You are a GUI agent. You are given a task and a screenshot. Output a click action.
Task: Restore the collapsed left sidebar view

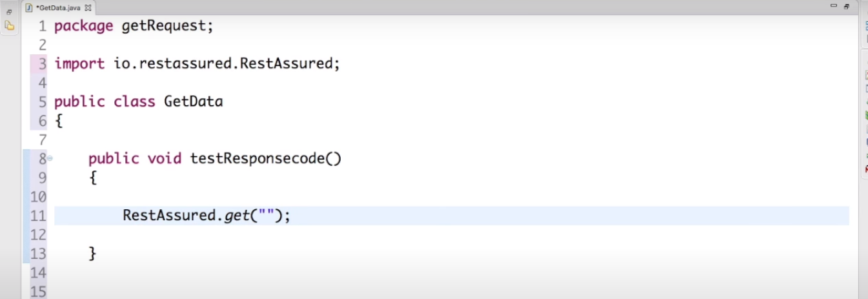point(9,12)
